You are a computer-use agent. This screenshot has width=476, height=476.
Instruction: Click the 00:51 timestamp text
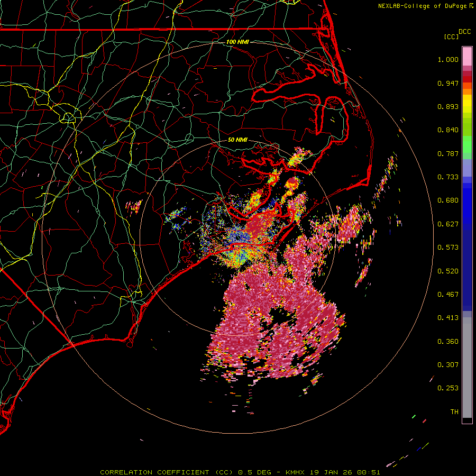point(369,472)
